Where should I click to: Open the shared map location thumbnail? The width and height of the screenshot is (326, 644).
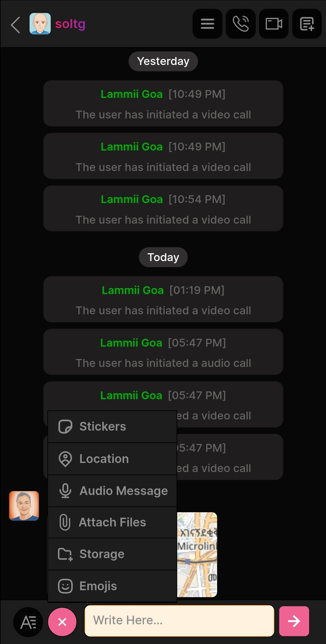(197, 555)
